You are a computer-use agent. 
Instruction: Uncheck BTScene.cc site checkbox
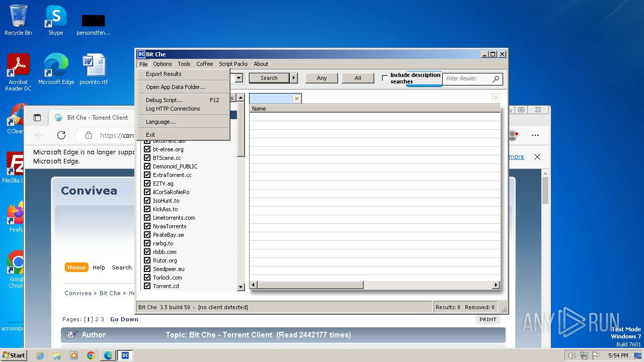coord(147,158)
